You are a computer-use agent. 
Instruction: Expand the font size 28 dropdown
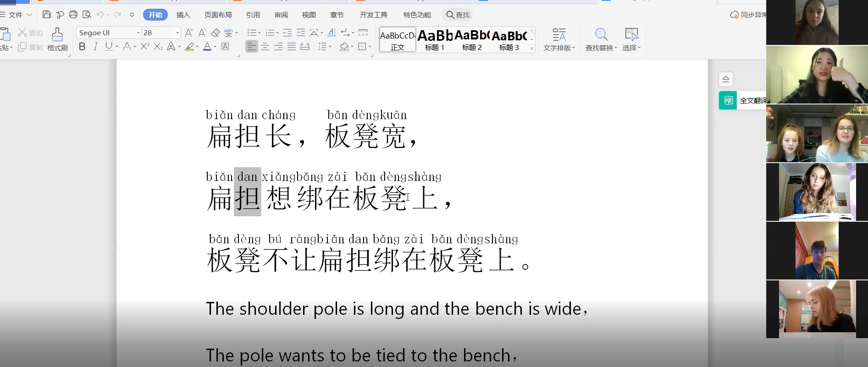(x=177, y=33)
